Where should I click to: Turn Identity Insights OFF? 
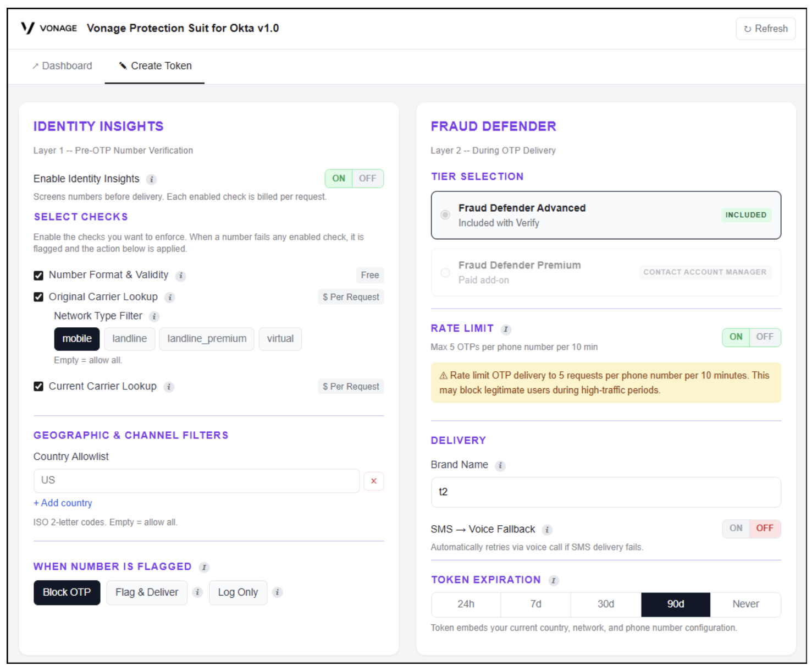click(x=368, y=178)
